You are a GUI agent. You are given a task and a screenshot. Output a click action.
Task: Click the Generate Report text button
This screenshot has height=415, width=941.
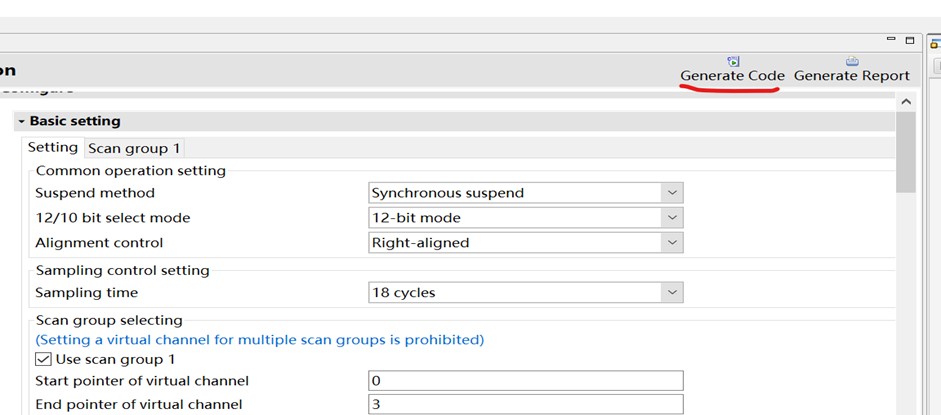[x=852, y=76]
